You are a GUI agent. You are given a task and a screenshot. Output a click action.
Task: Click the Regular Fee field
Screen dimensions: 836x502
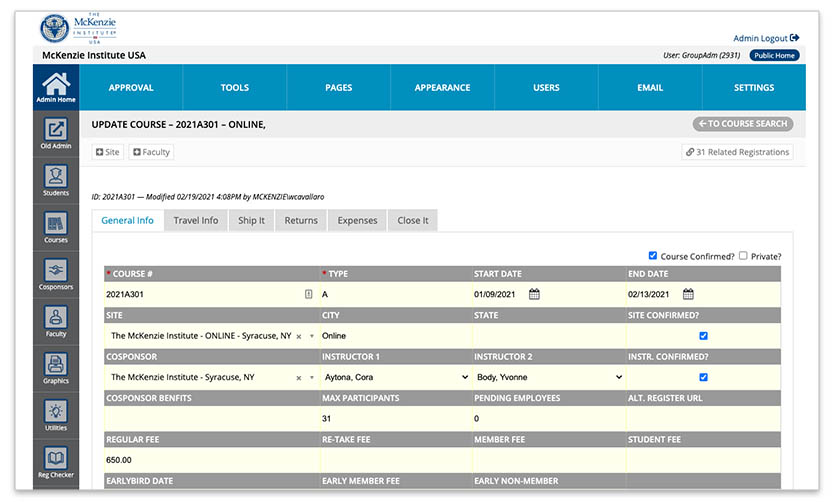pyautogui.click(x=212, y=460)
